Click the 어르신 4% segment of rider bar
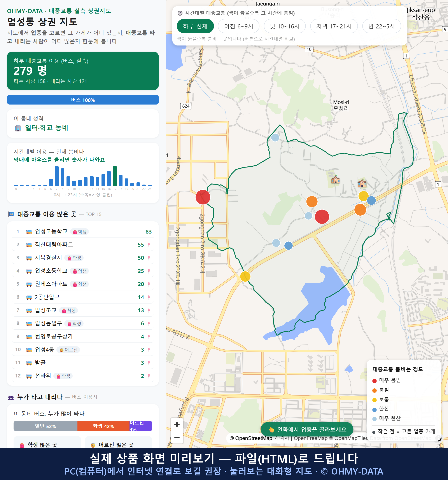 [x=141, y=426]
